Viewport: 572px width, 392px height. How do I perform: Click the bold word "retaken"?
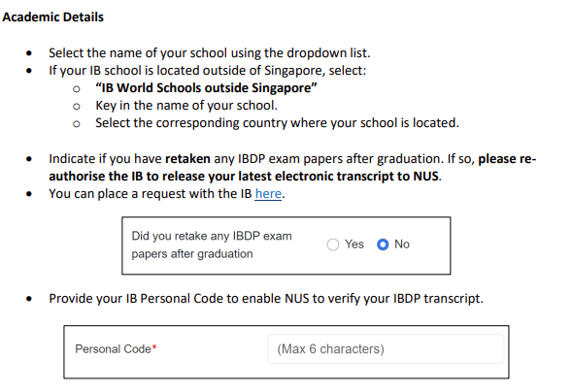click(x=187, y=159)
